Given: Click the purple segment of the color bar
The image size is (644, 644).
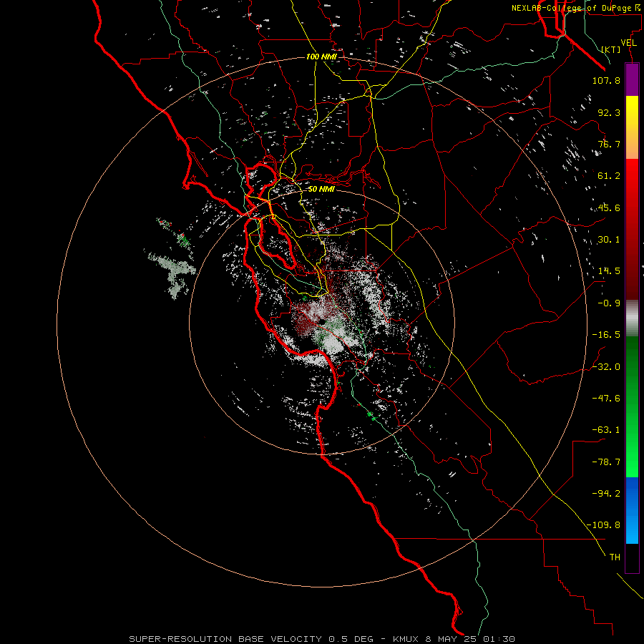Looking at the screenshot, I should click(x=632, y=79).
